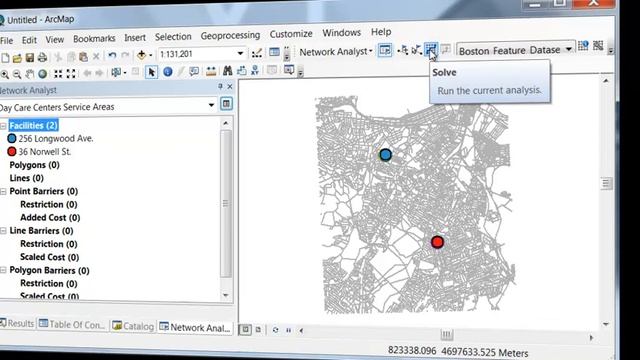
Task: Select the Measure ruler tool
Action: [x=211, y=71]
